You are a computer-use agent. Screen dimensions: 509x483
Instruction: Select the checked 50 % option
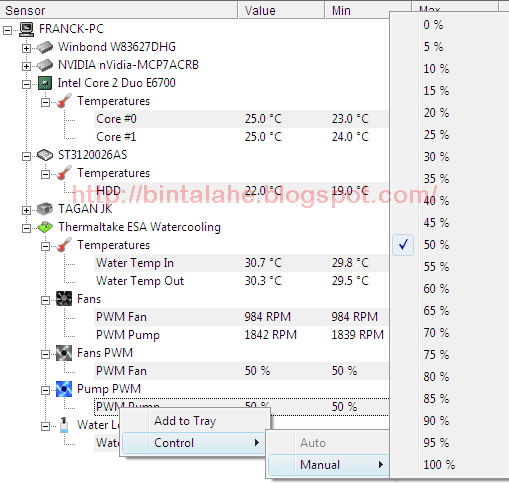449,245
